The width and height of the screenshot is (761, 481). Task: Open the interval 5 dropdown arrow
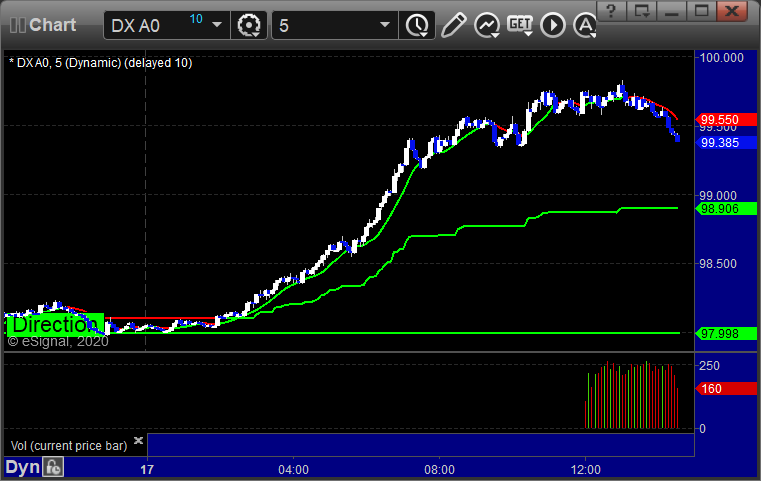(385, 25)
